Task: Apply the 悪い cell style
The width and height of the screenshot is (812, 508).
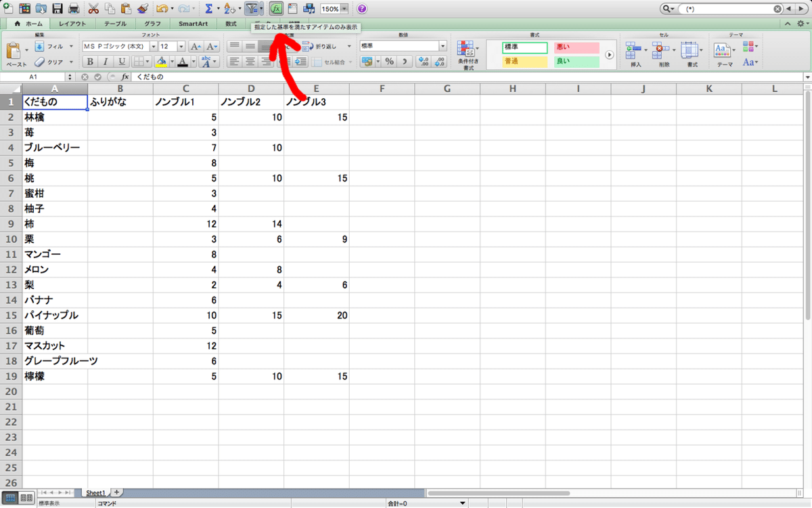Action: coord(577,47)
